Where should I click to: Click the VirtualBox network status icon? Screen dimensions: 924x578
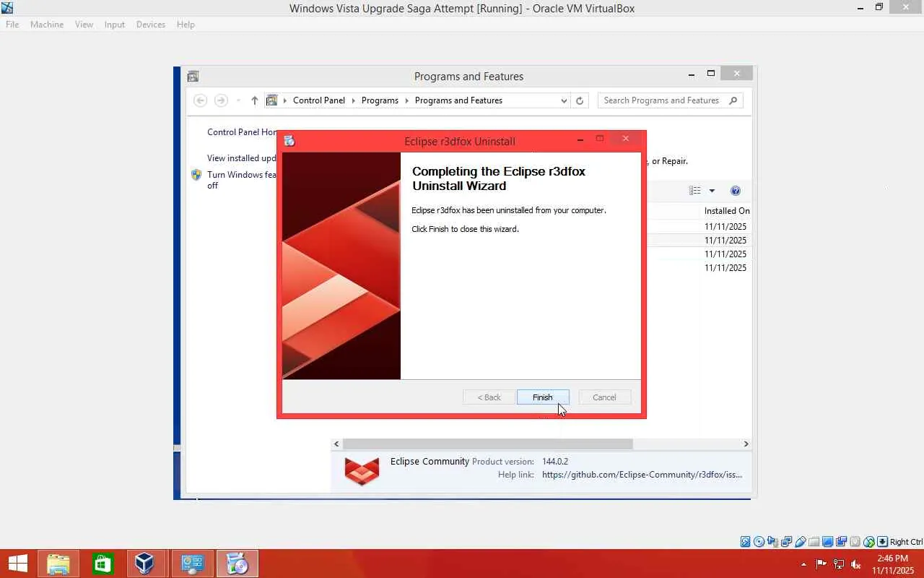point(787,542)
